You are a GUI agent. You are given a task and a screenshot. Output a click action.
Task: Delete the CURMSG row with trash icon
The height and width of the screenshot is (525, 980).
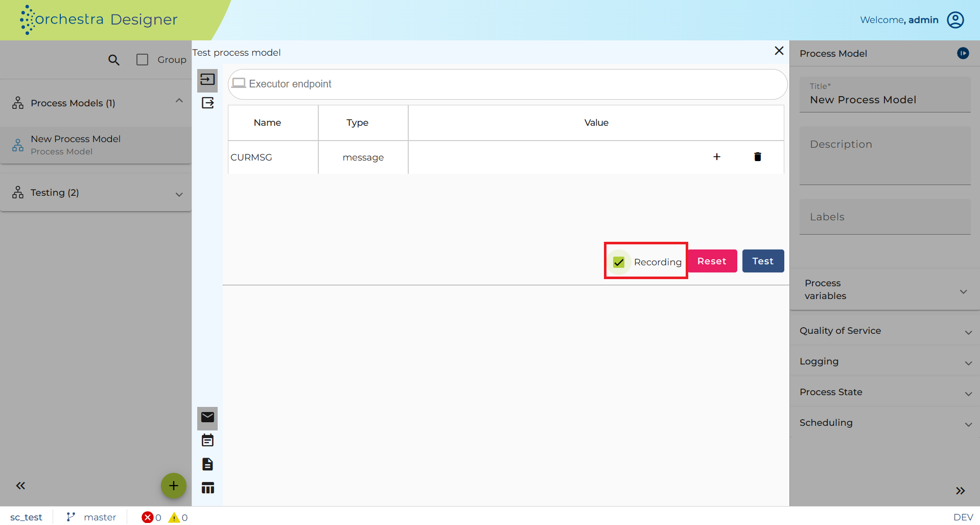tap(758, 157)
